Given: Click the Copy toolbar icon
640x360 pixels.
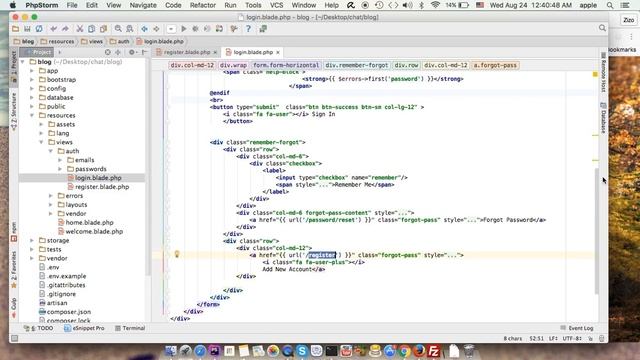Looking at the screenshot, I should click(92, 29).
